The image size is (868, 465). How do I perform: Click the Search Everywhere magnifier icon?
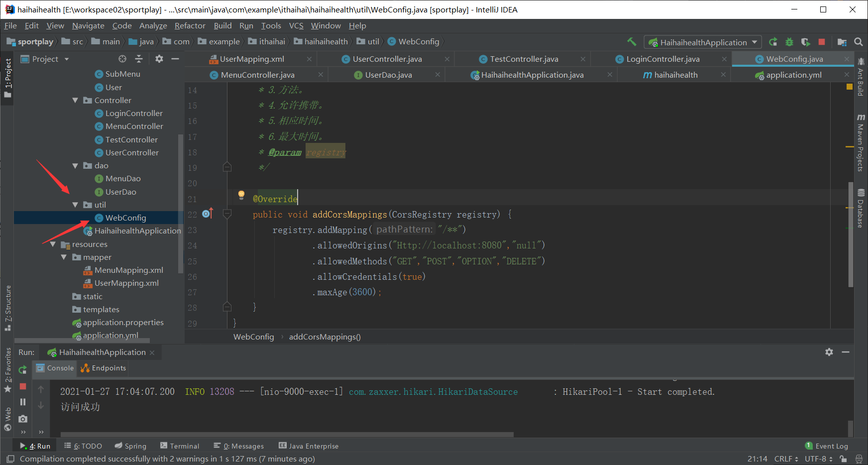pos(859,42)
